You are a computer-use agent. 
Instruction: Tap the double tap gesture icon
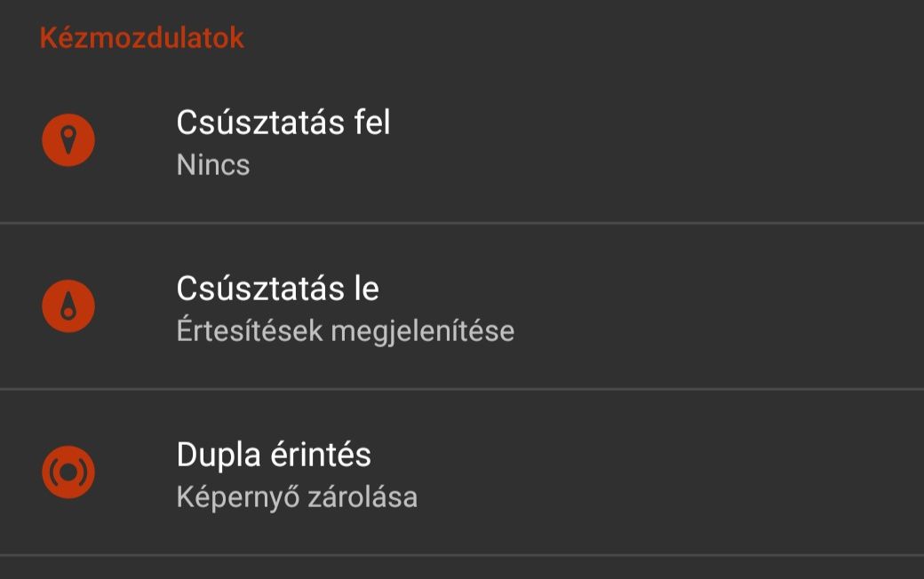(x=68, y=472)
